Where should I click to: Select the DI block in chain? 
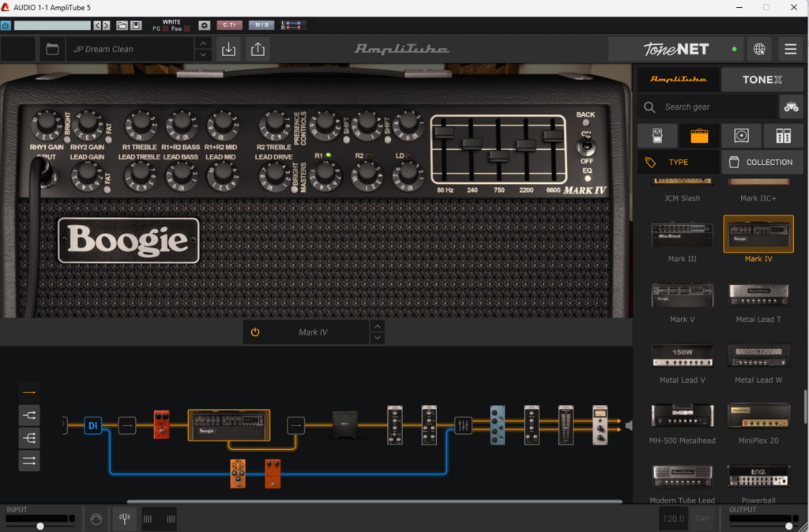pos(93,425)
